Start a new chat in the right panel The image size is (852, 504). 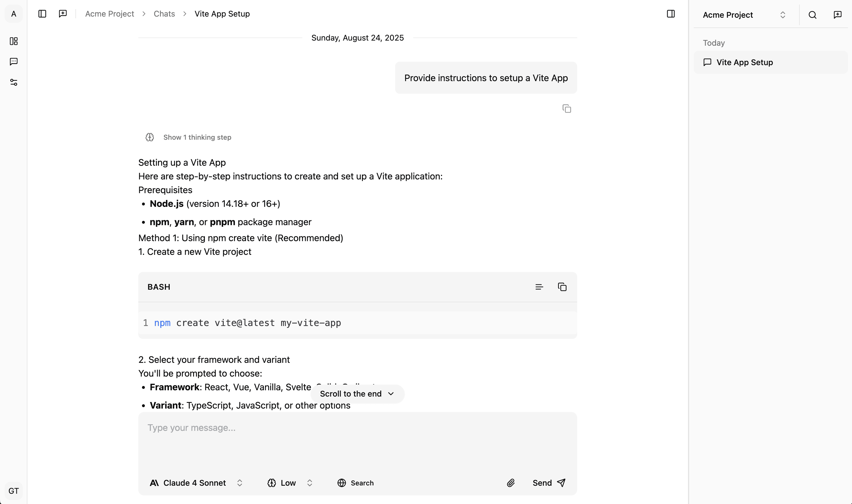[x=837, y=15]
